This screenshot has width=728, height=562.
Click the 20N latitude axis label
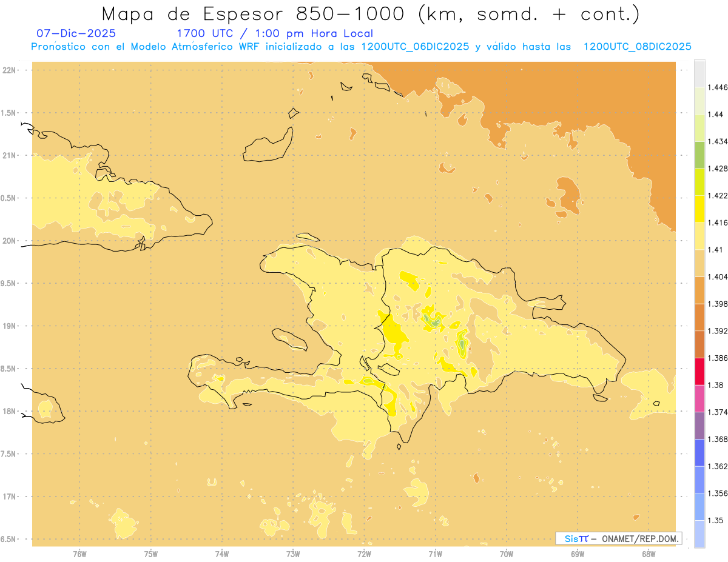click(x=10, y=241)
